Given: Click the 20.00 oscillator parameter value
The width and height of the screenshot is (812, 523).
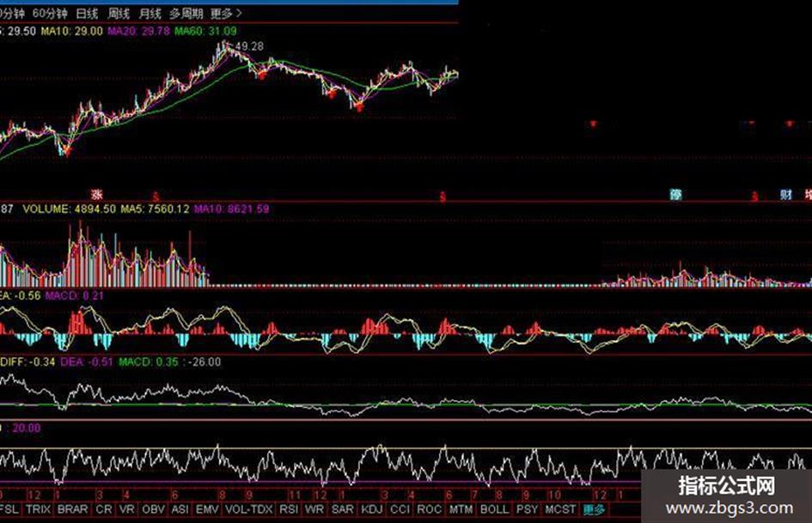Looking at the screenshot, I should tap(27, 429).
